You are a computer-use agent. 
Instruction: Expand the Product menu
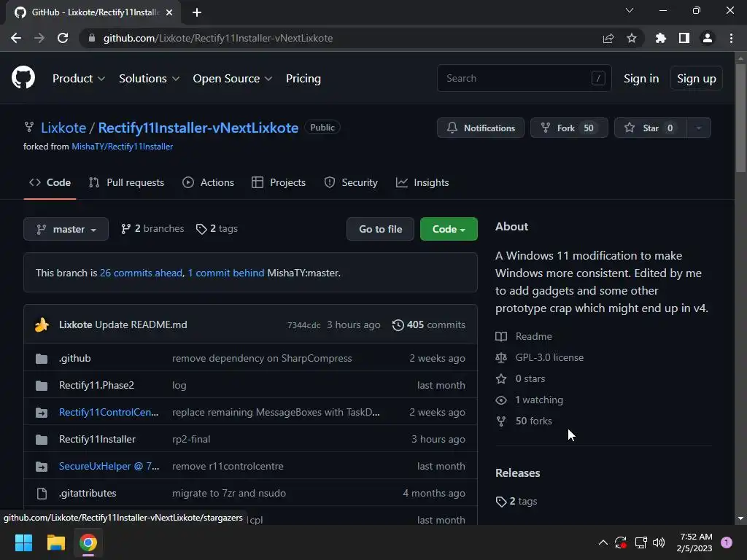click(79, 79)
